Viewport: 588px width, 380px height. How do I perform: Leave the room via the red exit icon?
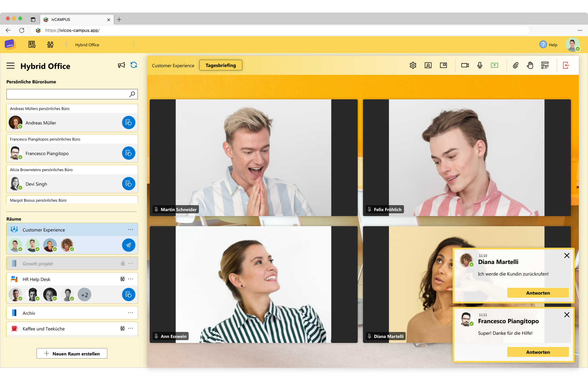tap(566, 65)
